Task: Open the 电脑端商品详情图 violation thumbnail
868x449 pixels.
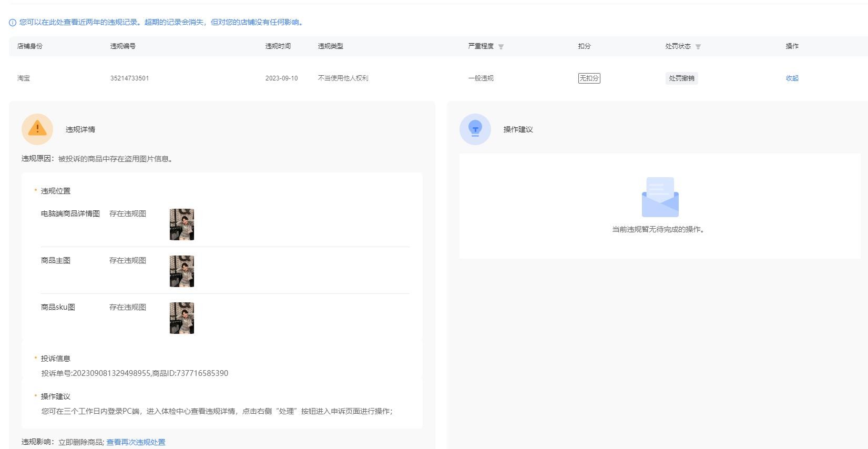Action: pyautogui.click(x=182, y=224)
